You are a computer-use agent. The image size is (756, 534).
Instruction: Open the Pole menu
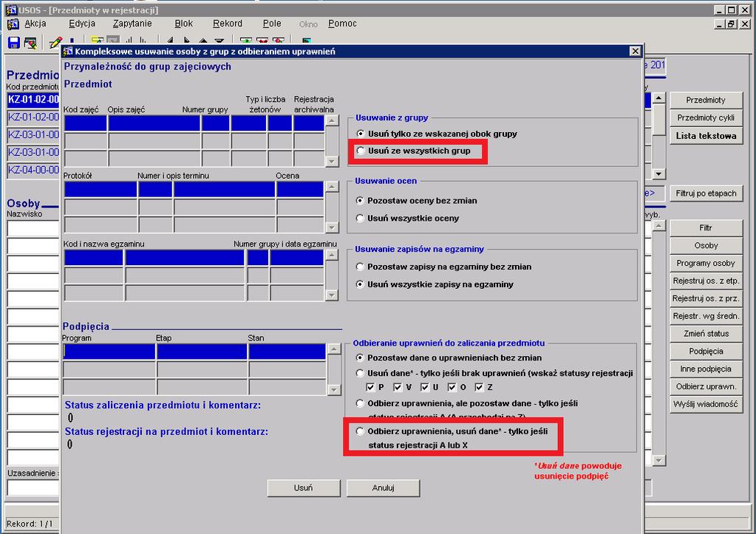pyautogui.click(x=272, y=24)
